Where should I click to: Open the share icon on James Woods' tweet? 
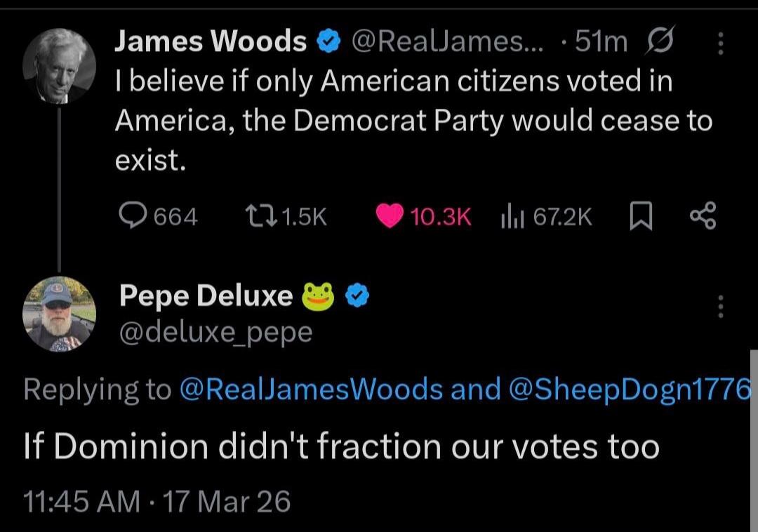(705, 216)
